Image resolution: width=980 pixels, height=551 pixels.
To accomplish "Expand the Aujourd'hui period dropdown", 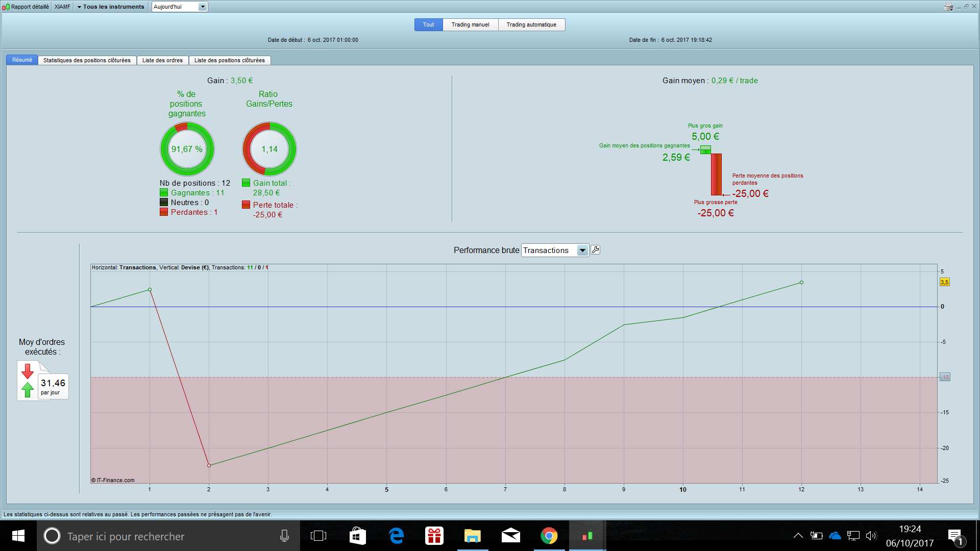I will click(203, 7).
